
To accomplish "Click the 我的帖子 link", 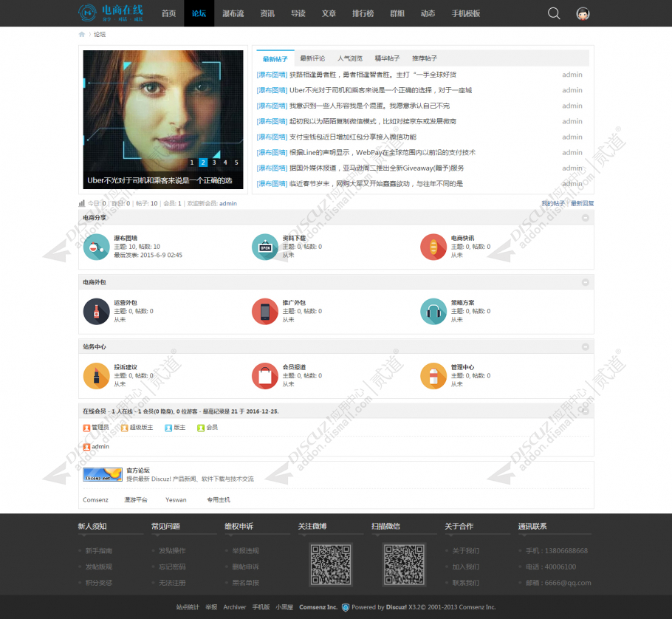I will pos(552,203).
